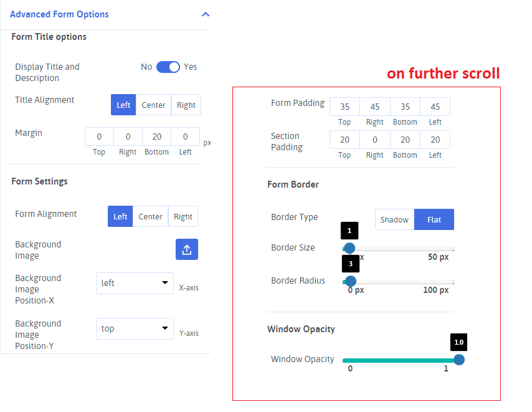Click the Section Padding Left field
The image size is (532, 412).
tap(435, 140)
